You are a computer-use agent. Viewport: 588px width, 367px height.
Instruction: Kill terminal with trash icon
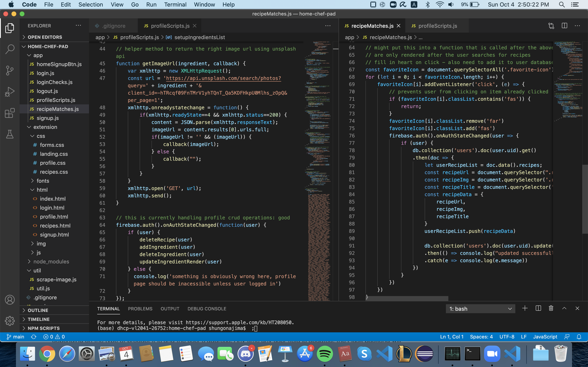(x=551, y=308)
